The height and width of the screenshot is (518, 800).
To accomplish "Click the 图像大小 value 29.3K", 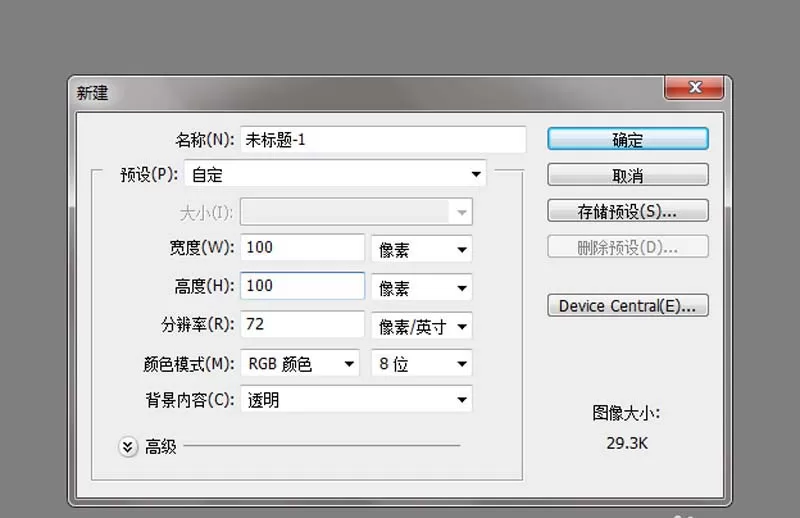I will tap(627, 443).
